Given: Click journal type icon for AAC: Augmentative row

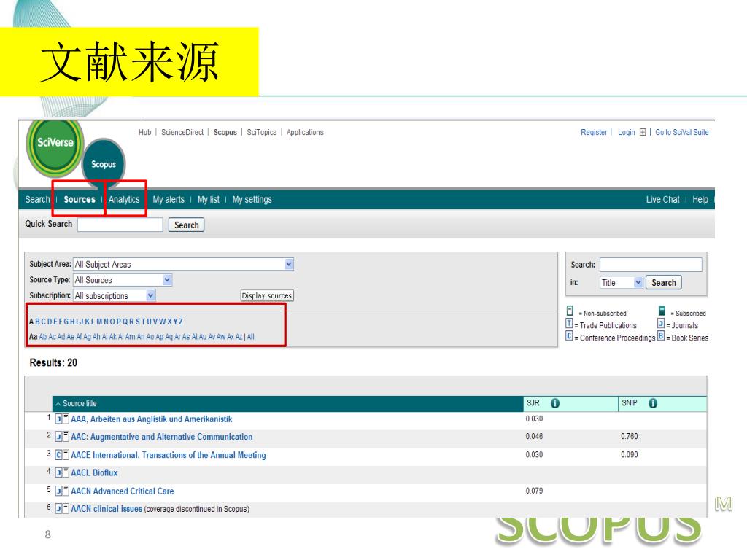Looking at the screenshot, I should coord(58,437).
